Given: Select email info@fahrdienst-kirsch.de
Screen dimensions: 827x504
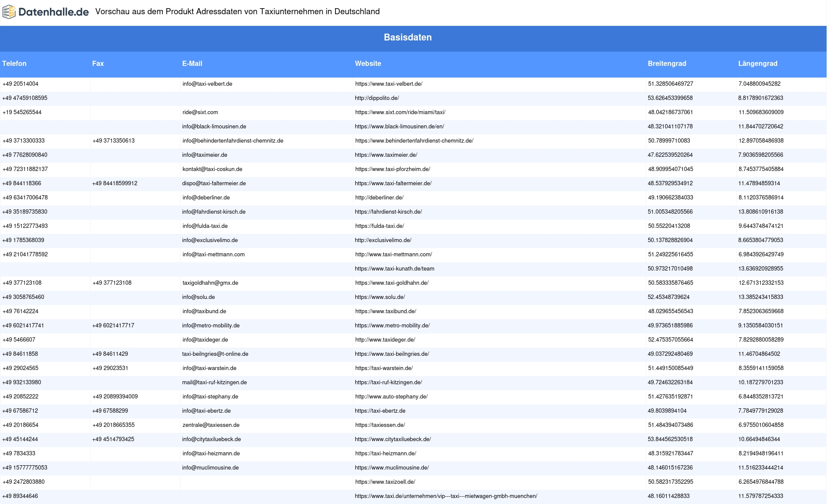Looking at the screenshot, I should coord(214,212).
